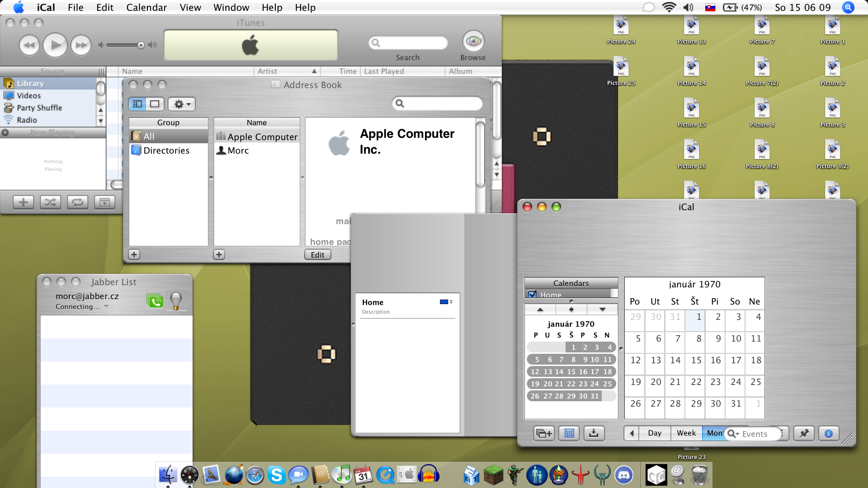Open the calendar color popup next to Home

click(446, 302)
